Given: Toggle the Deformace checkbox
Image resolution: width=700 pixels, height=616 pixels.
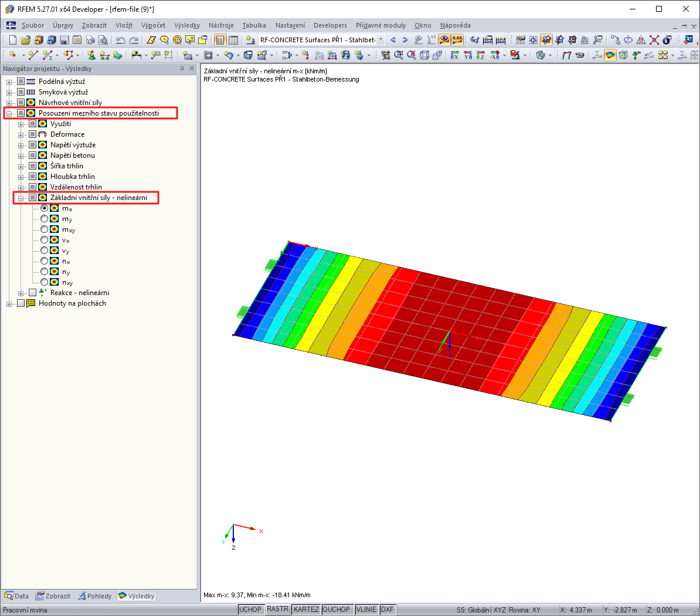Looking at the screenshot, I should [33, 134].
